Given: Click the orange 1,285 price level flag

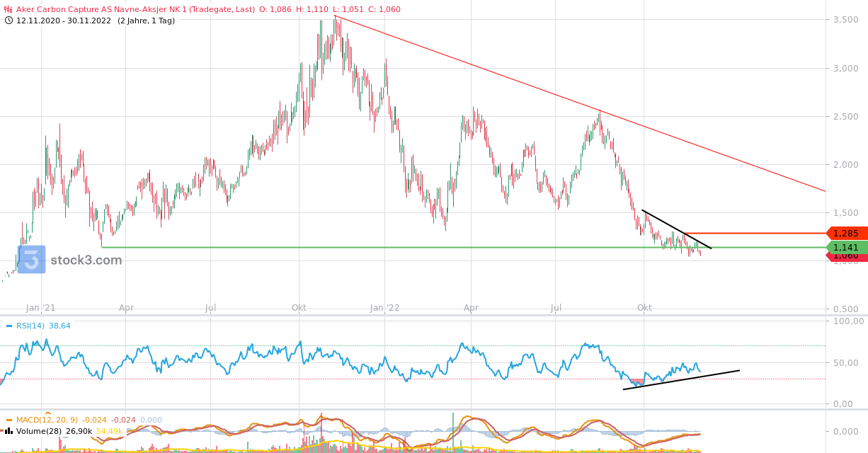Looking at the screenshot, I should pos(846,233).
